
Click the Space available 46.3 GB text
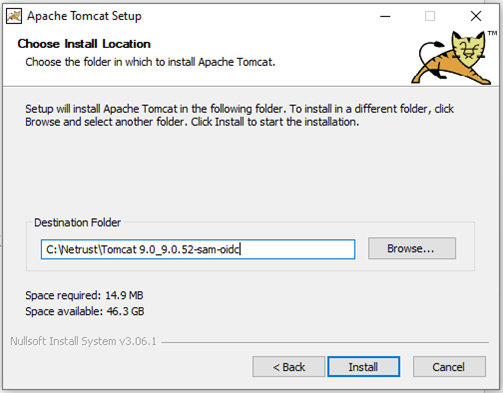pos(85,311)
